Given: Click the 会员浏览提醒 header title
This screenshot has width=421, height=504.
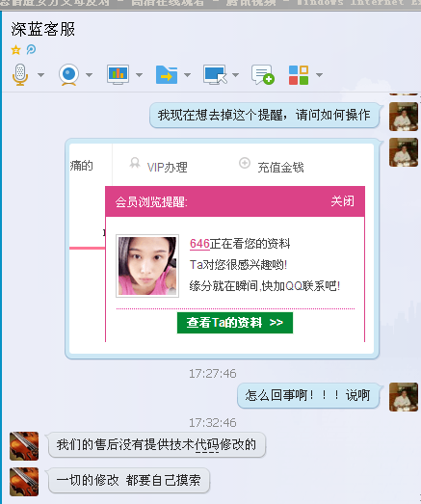Looking at the screenshot, I should (x=151, y=201).
